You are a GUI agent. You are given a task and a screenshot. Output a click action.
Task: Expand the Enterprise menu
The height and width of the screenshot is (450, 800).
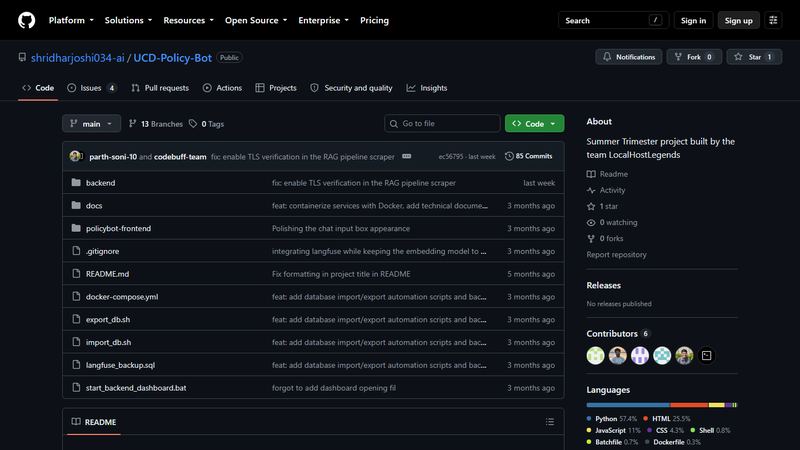(x=323, y=20)
